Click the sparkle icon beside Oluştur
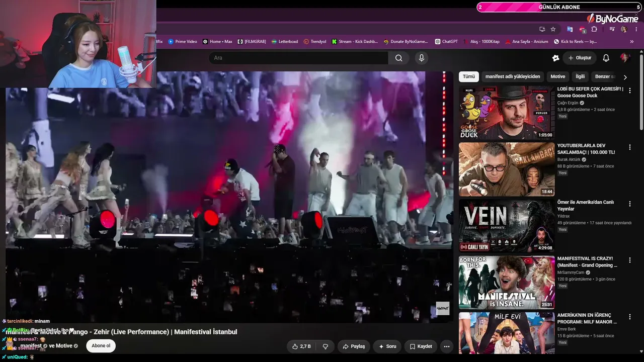The height and width of the screenshot is (362, 644). point(555,58)
